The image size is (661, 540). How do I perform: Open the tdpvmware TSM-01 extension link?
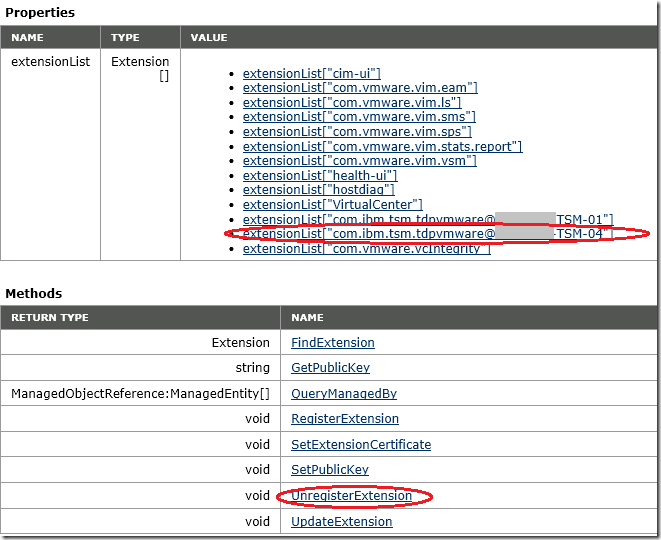click(428, 219)
